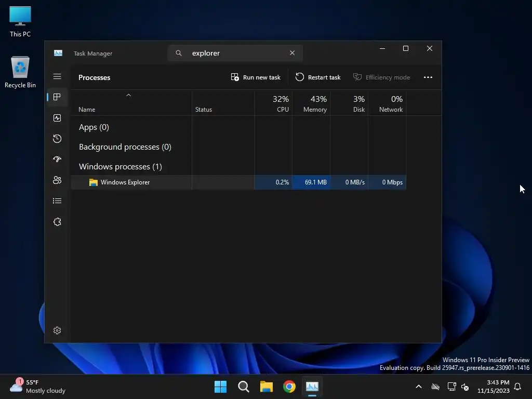Open the weather widget showing 55°F
Screen dimensions: 532x399
point(37,387)
